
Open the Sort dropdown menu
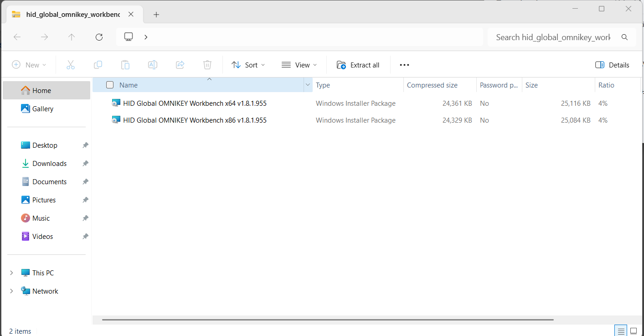(248, 65)
